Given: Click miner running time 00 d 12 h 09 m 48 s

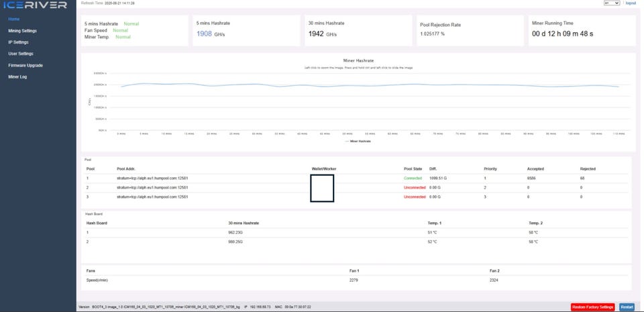Looking at the screenshot, I should 562,34.
